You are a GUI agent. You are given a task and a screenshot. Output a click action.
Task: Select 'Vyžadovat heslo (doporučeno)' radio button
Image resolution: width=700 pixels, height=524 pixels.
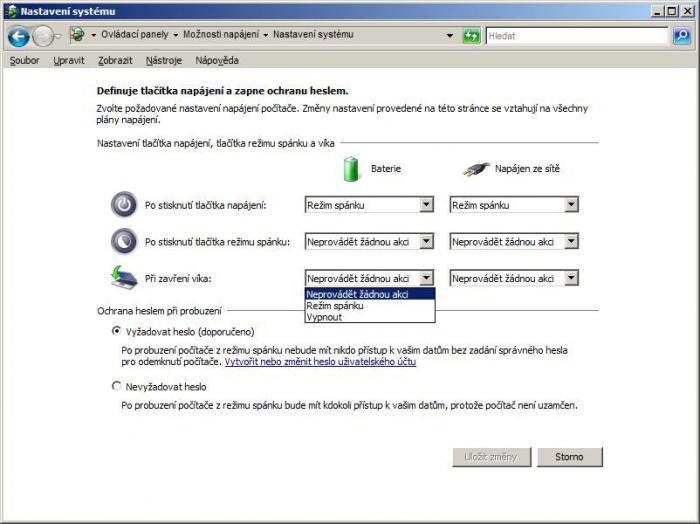point(117,330)
